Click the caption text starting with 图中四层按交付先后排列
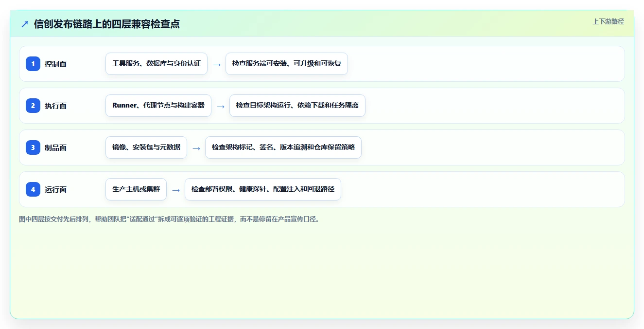Viewport: 644px width, 329px height. click(169, 219)
